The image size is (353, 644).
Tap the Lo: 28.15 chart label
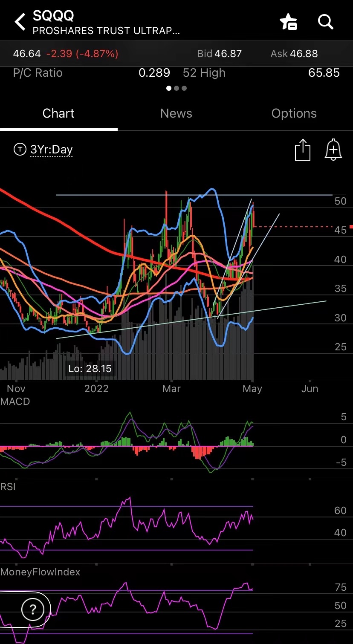pyautogui.click(x=90, y=368)
